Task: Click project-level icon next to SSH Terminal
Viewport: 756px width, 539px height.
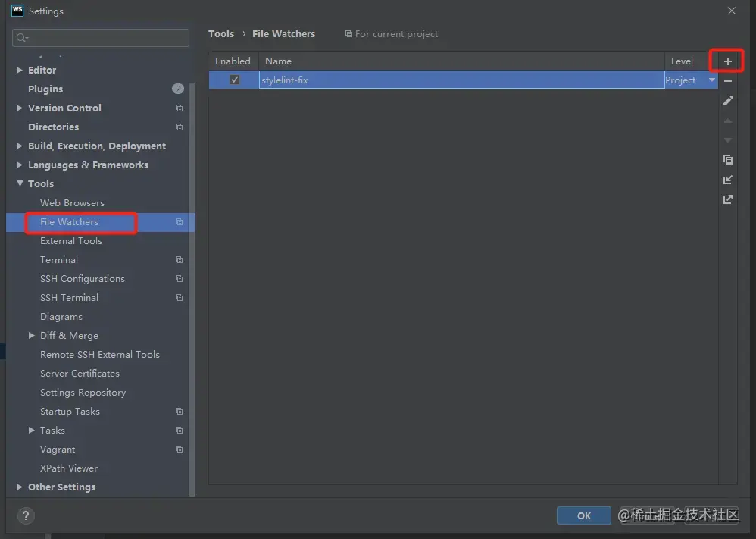Action: coord(179,298)
